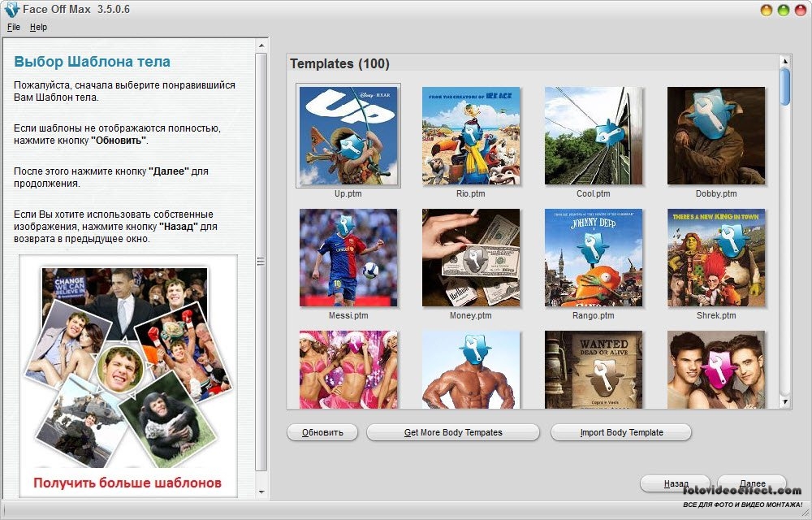This screenshot has height=520, width=812.
Task: Click templates list scroll up arrow
Action: 785,61
